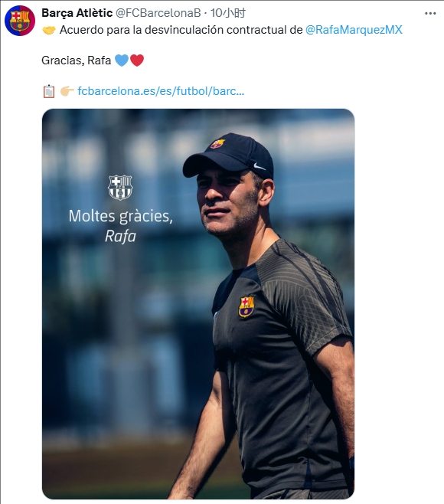The width and height of the screenshot is (444, 504).
Task: Open the @FCBarcelonaB handle
Action: pos(158,13)
